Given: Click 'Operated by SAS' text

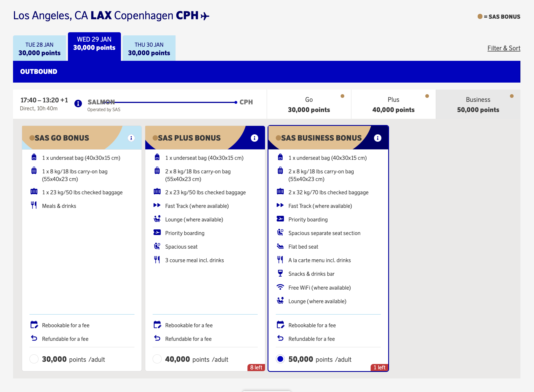Looking at the screenshot, I should coord(104,109).
